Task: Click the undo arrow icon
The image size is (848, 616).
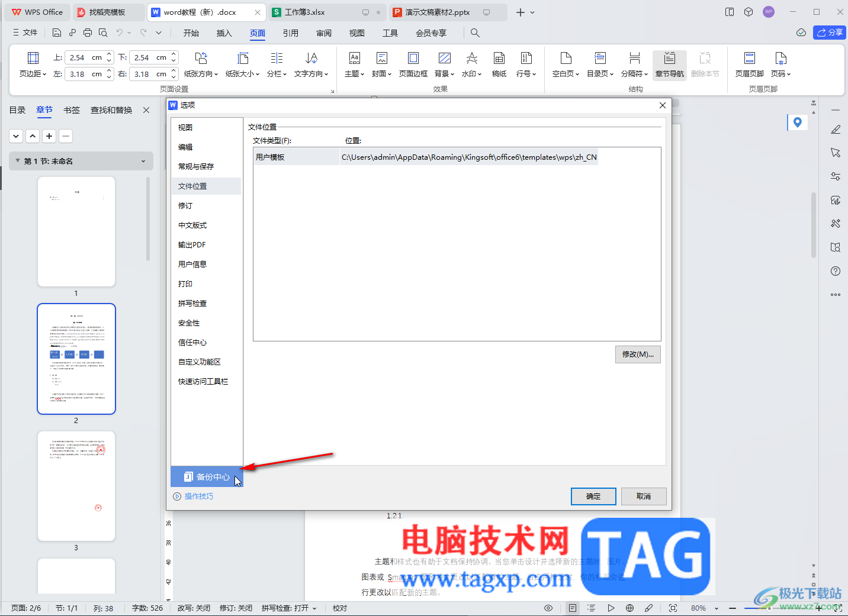Action: [120, 33]
